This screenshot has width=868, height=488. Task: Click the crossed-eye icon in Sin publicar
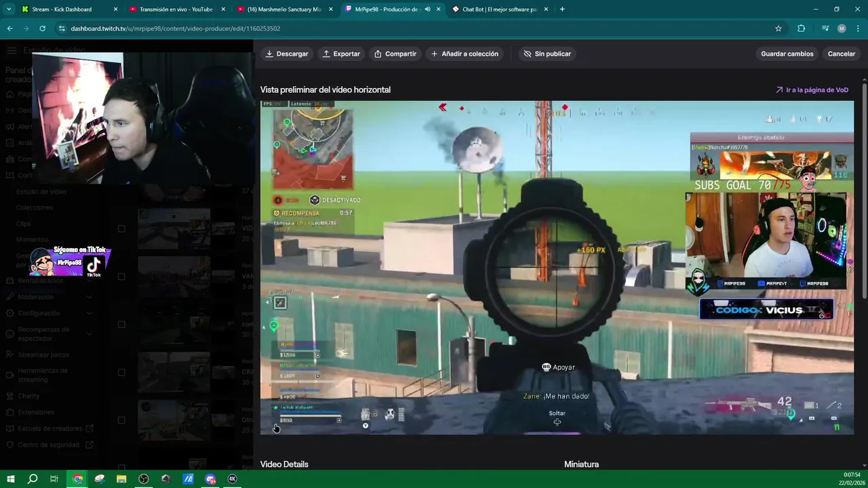pos(528,54)
